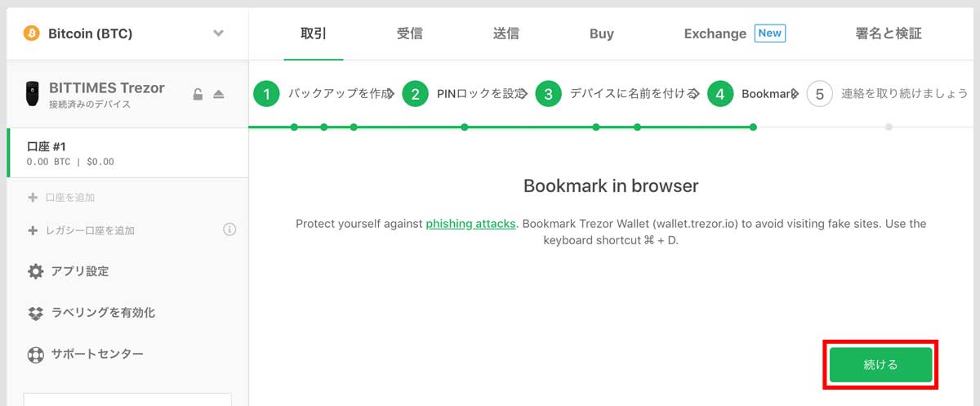This screenshot has height=406, width=980.
Task: Open サポートセンター lifebuoy icon
Action: click(x=36, y=355)
